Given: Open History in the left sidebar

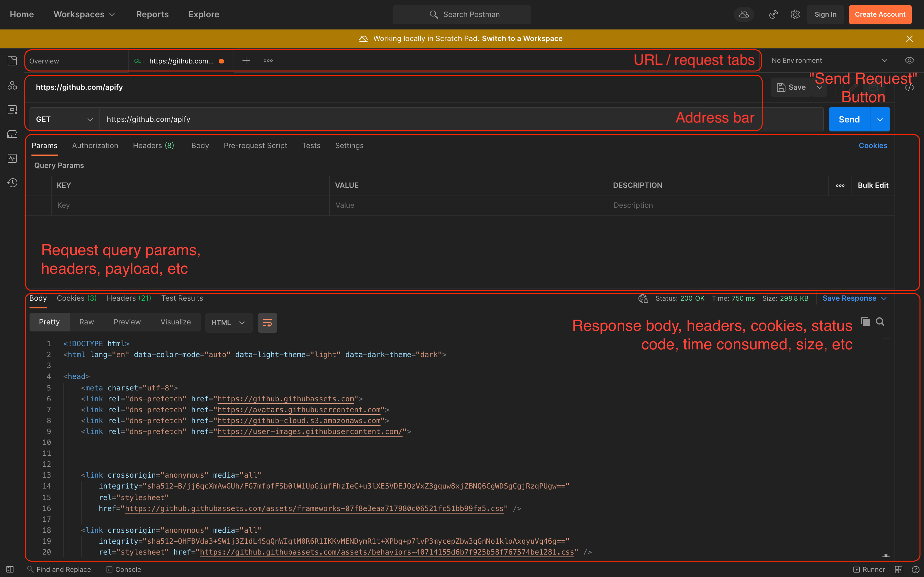Looking at the screenshot, I should 12,183.
